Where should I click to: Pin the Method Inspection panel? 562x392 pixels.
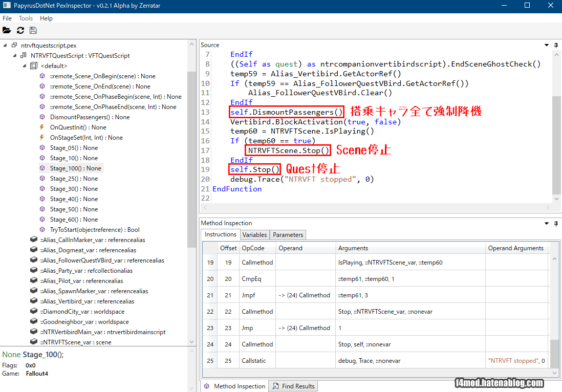pyautogui.click(x=556, y=223)
